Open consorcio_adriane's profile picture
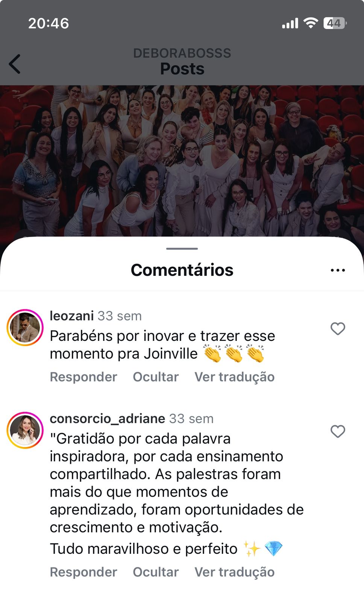Viewport: 364px width, 602px height. pyautogui.click(x=25, y=430)
